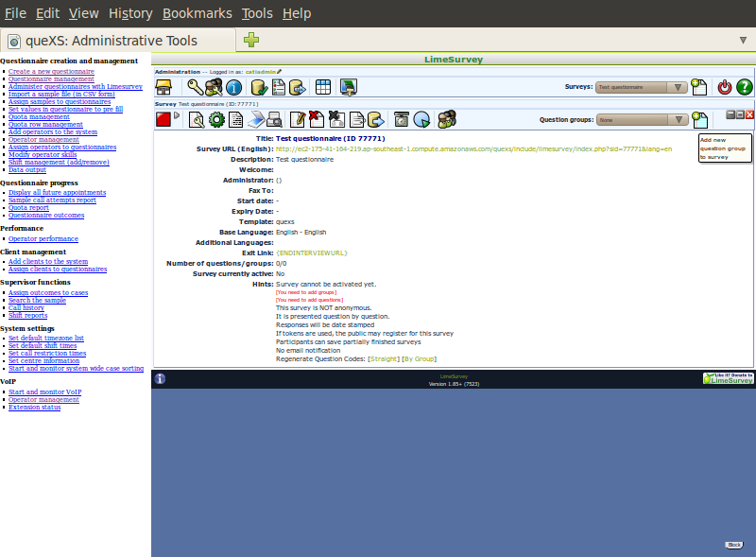Screen dimensions: 756x557
Task: Open the History menu
Action: point(130,13)
